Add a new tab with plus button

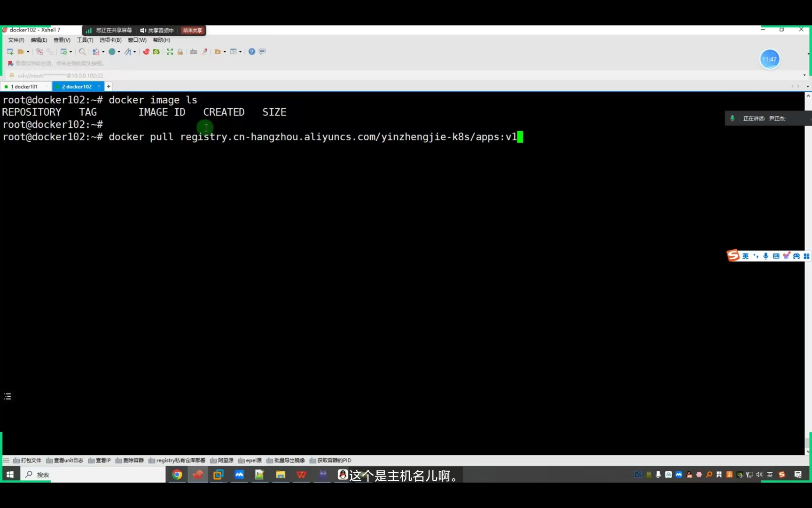coord(109,87)
